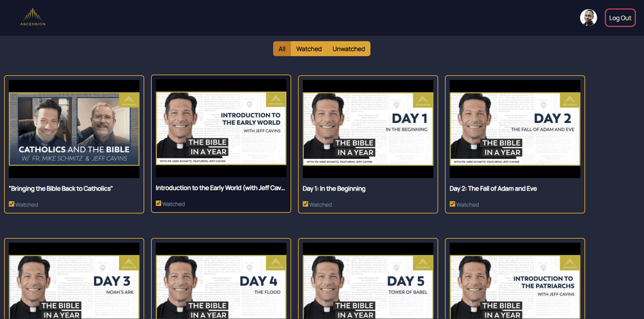Open the Day 4 The Flood video thumbnail
Viewport: 644px width, 319px height.
pyautogui.click(x=221, y=285)
